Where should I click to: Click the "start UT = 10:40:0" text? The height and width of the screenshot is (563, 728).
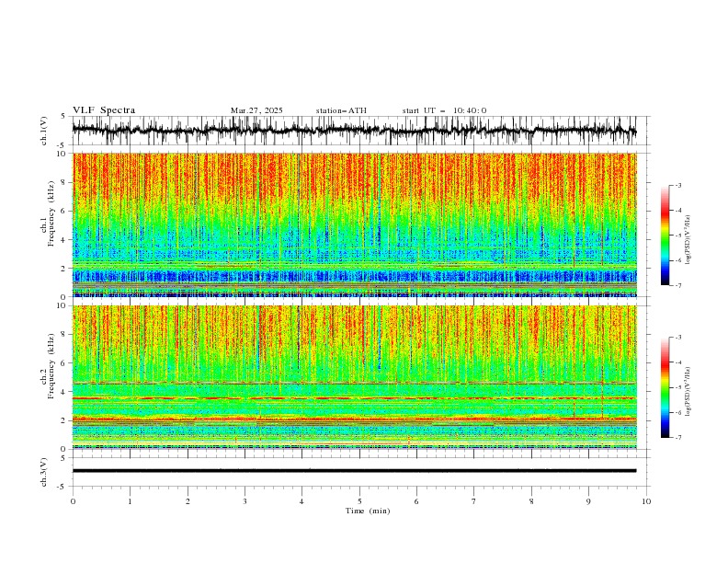[444, 110]
